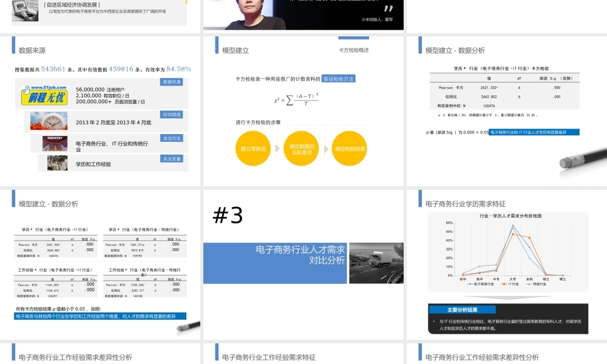Click the 建立零假设 orange circle
The width and height of the screenshot is (607, 364).
coord(253,149)
